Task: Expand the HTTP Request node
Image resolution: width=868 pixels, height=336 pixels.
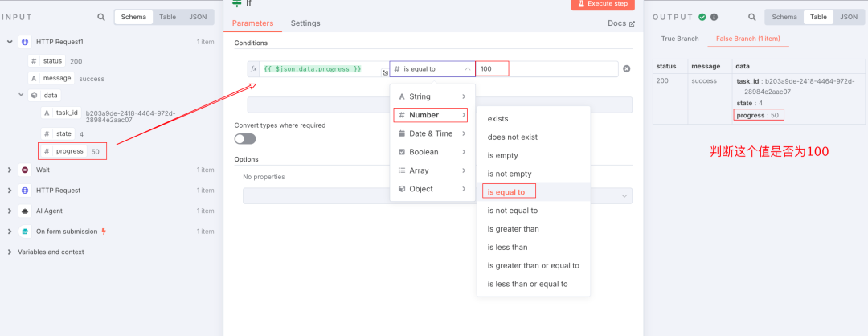Action: click(x=10, y=191)
